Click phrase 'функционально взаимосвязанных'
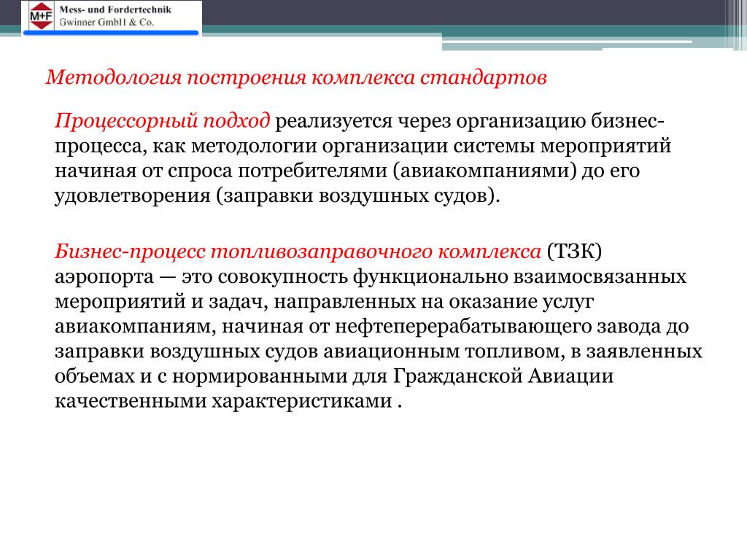Image resolution: width=747 pixels, height=560 pixels. coord(519,276)
